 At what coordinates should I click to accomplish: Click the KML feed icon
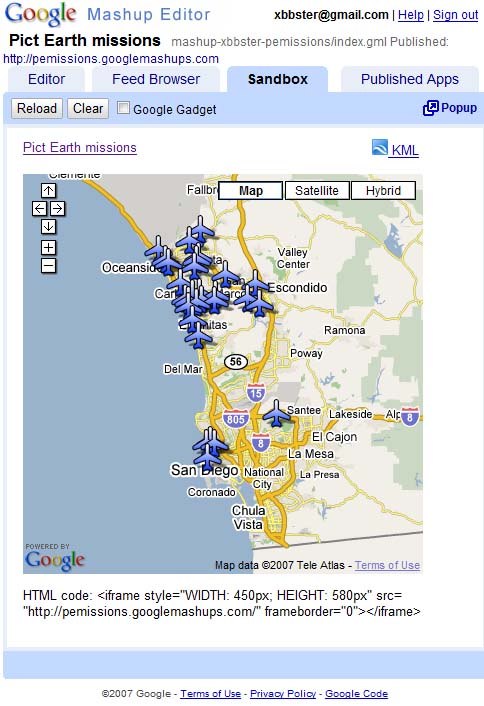380,148
